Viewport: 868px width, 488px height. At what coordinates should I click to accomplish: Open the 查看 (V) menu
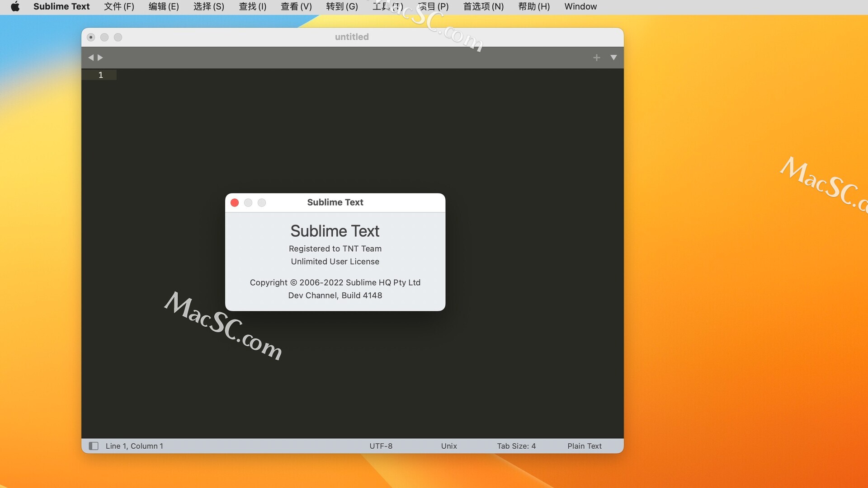point(296,6)
